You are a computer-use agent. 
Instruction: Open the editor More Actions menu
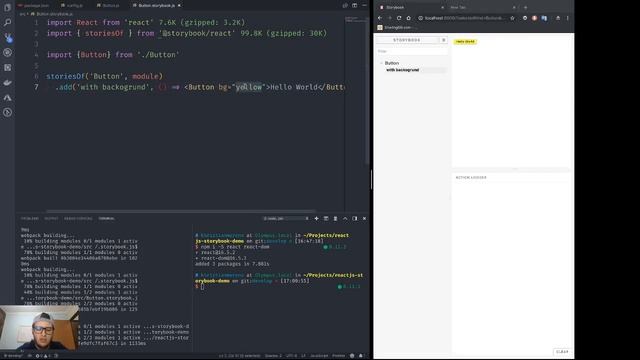(364, 6)
